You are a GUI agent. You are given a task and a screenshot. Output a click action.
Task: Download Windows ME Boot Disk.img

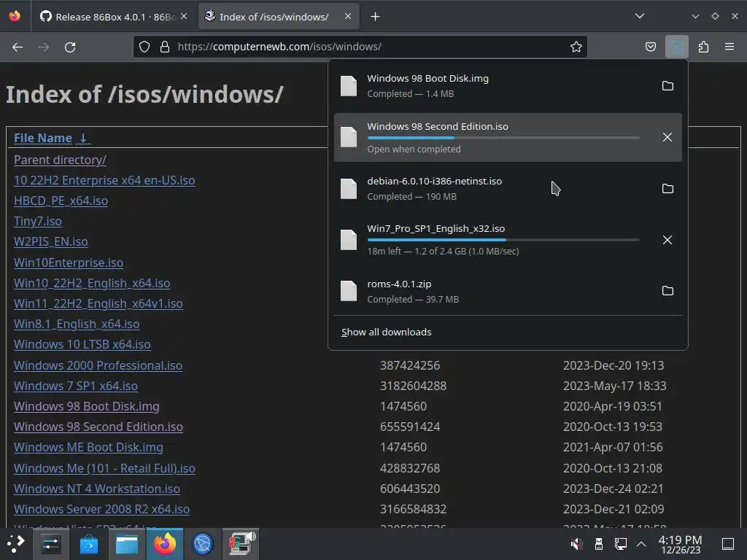click(88, 448)
